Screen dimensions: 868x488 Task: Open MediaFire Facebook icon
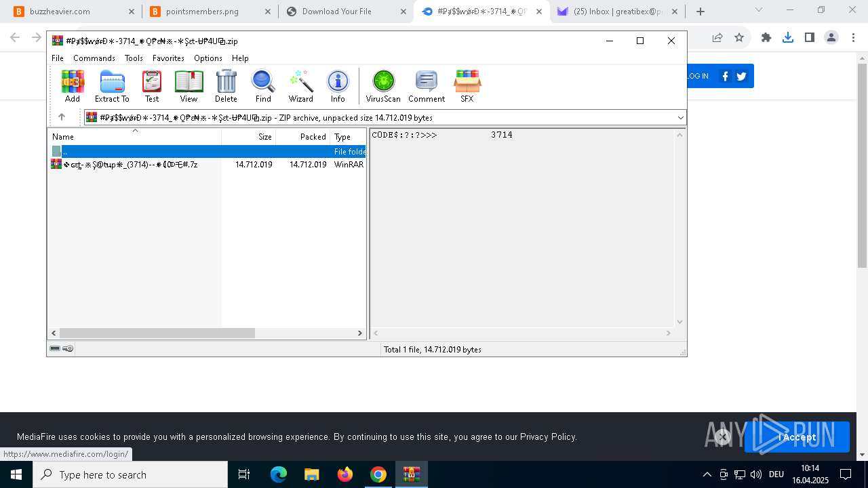(x=725, y=77)
